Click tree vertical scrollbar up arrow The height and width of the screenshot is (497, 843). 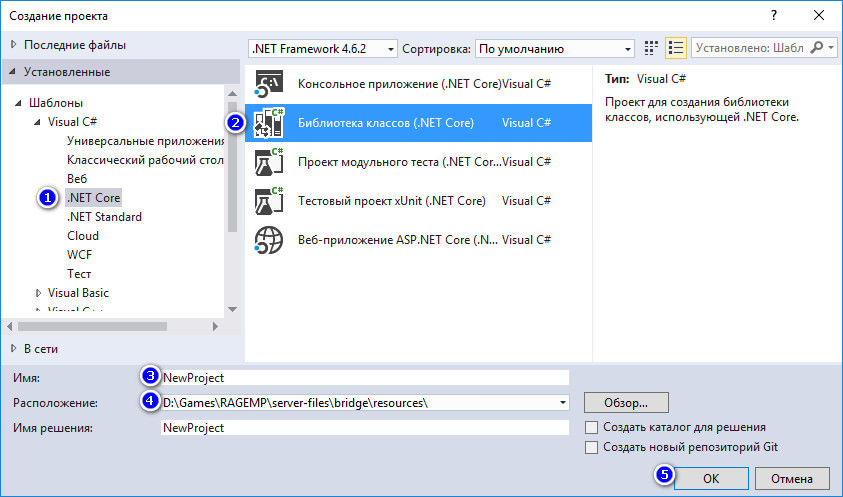click(232, 94)
